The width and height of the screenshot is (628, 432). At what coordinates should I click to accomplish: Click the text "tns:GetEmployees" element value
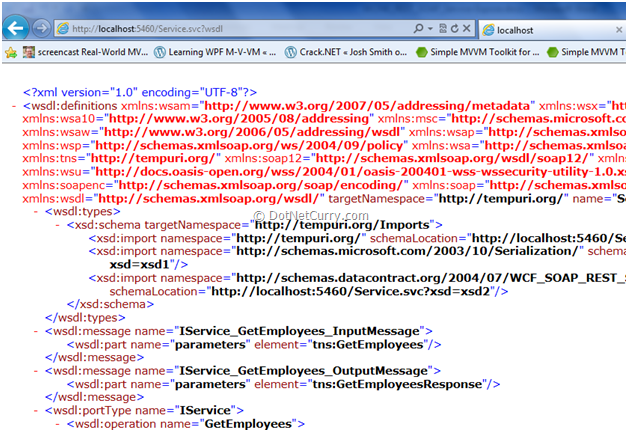click(x=368, y=345)
